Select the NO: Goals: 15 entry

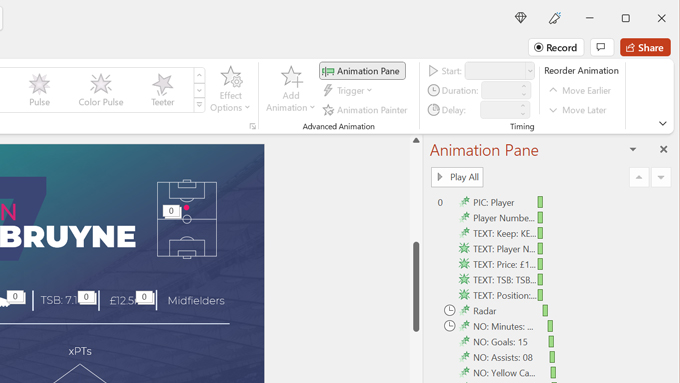tap(500, 342)
